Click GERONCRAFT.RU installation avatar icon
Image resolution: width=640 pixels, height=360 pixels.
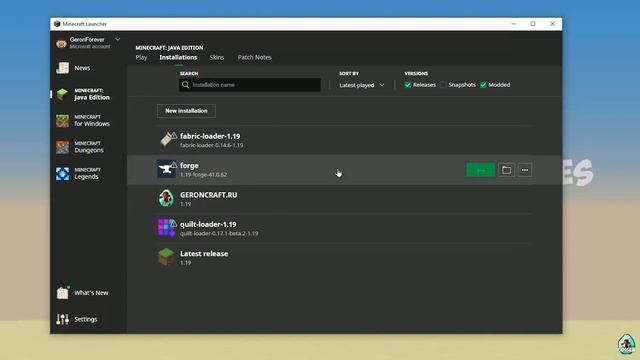pos(166,198)
